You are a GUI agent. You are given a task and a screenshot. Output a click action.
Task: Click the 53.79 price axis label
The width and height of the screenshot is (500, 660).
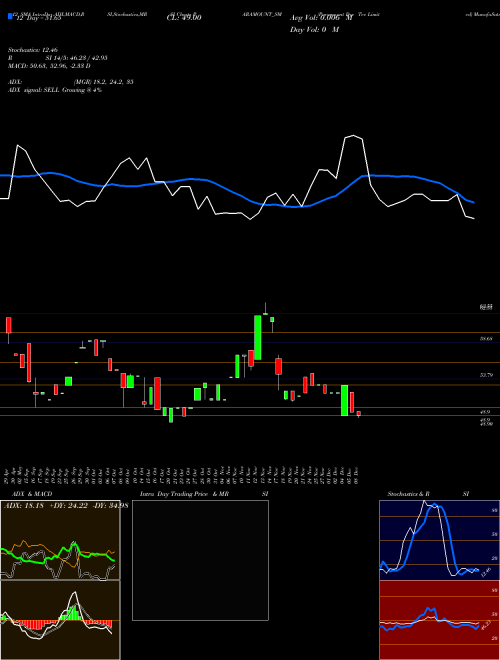coord(486,375)
